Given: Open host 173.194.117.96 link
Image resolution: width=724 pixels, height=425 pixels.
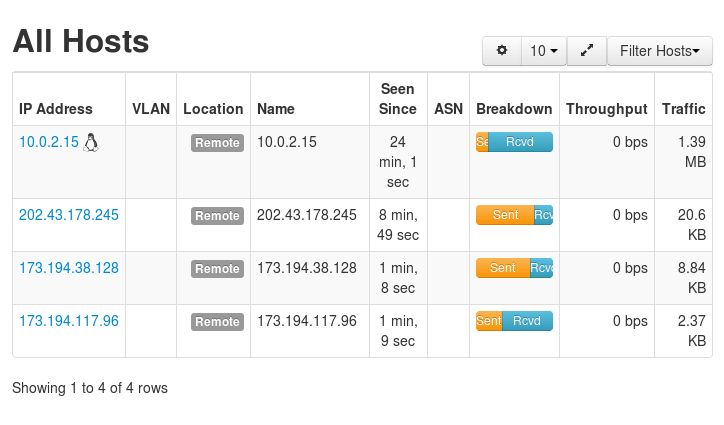Looking at the screenshot, I should click(x=69, y=321).
